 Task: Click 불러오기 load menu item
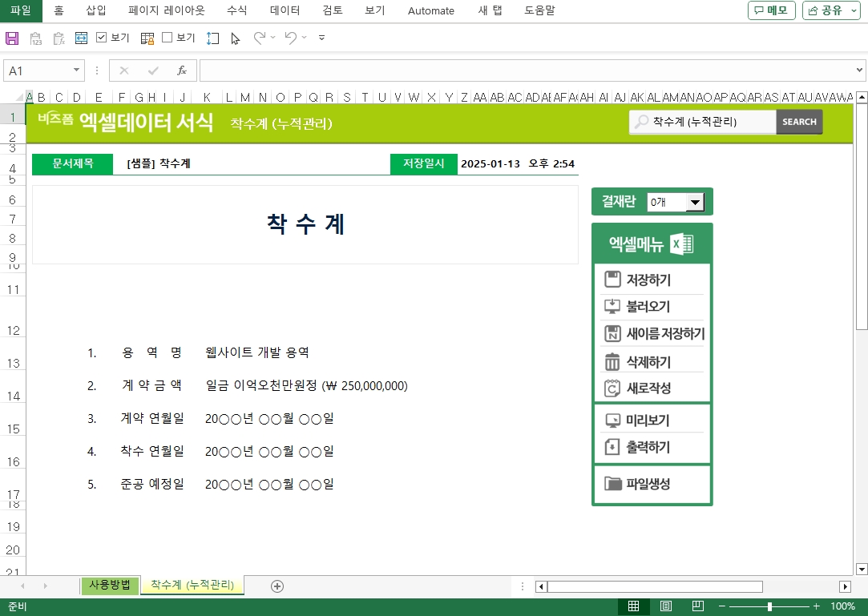pos(652,306)
